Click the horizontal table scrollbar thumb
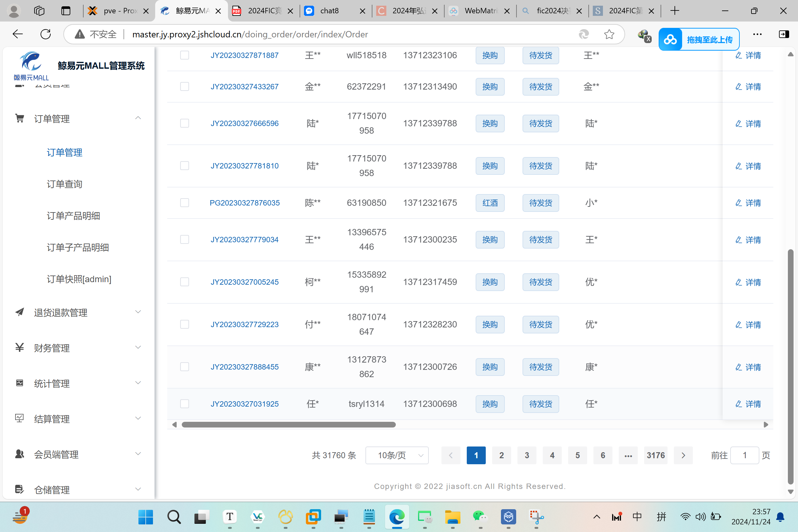 click(x=289, y=424)
